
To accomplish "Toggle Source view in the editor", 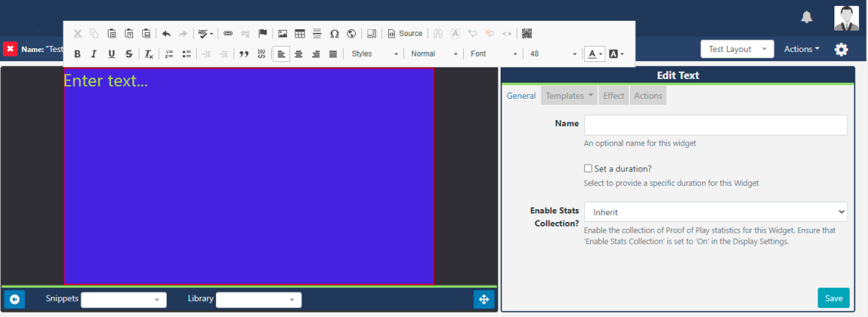I will click(x=405, y=34).
